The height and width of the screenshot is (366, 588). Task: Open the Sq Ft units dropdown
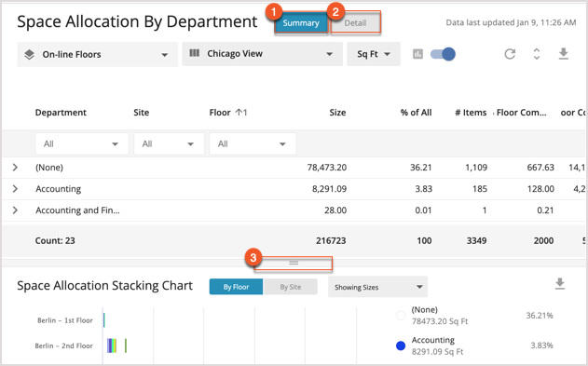[x=374, y=54]
